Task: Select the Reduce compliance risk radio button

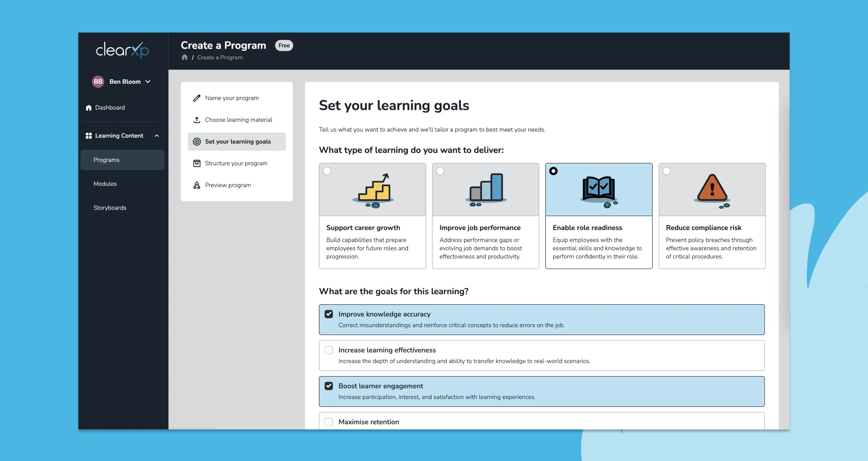Action: pos(666,171)
